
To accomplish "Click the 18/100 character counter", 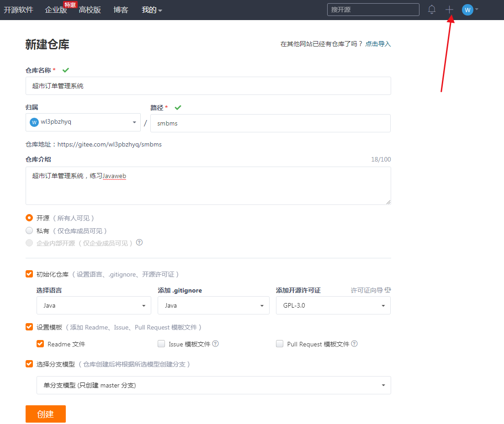I will coord(381,160).
